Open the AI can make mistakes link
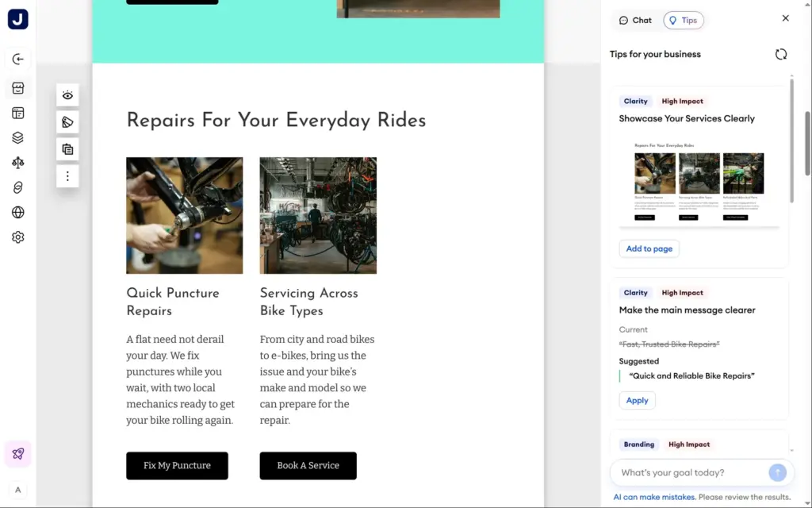The width and height of the screenshot is (812, 508). [654, 497]
